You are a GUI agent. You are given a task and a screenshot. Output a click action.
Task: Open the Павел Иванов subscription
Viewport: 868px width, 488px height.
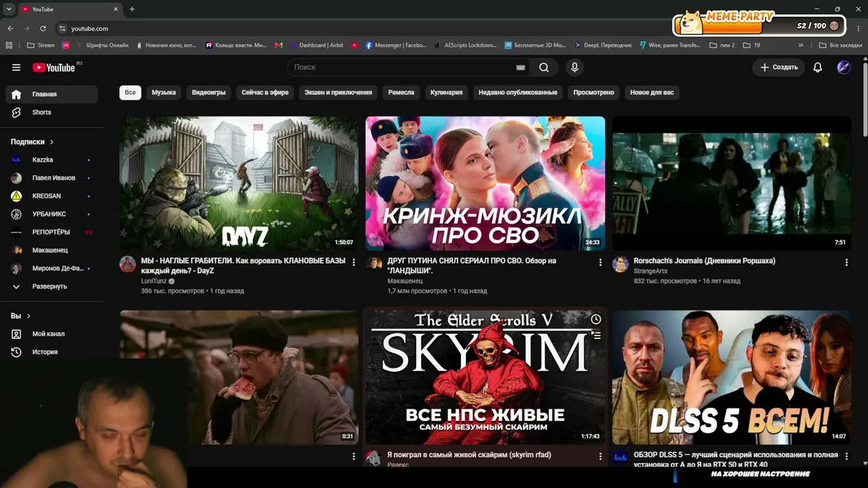tap(52, 178)
